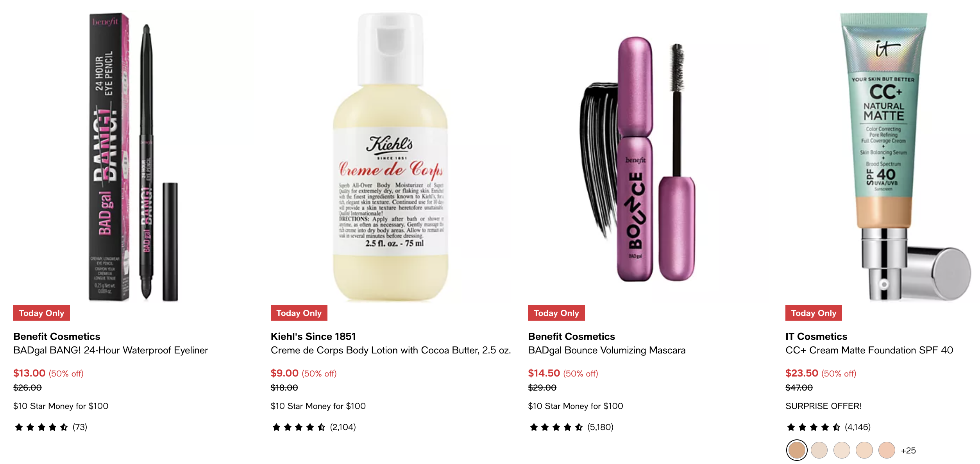Open Creme de Corps Body Lotion product link
980x464 pixels.
click(391, 350)
